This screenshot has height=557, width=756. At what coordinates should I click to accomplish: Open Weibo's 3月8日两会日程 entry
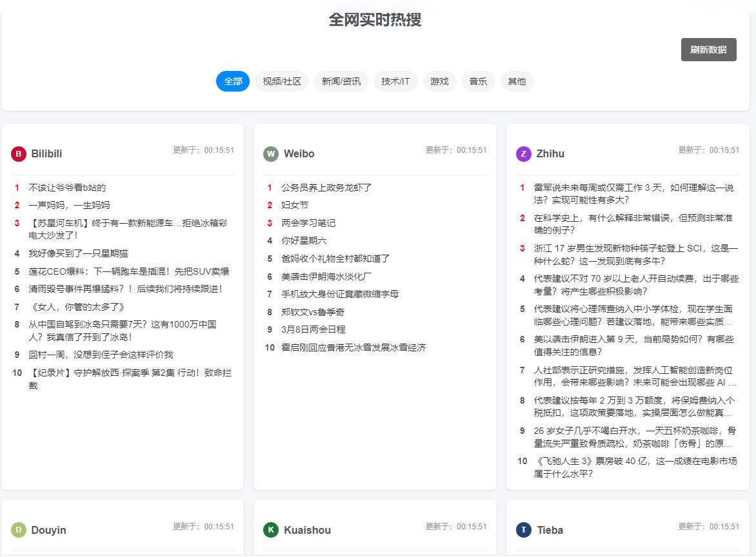pos(315,329)
